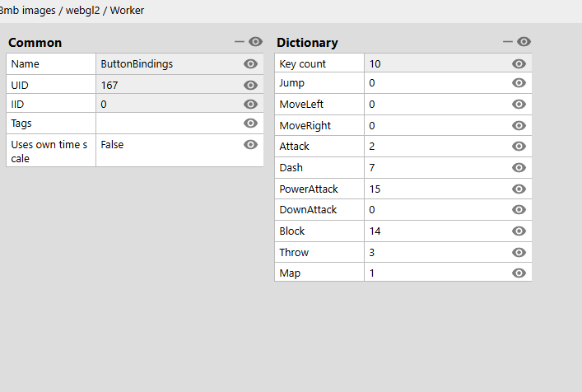This screenshot has width=582, height=392.
Task: Click the eye icon in the IID row
Action: pos(251,104)
